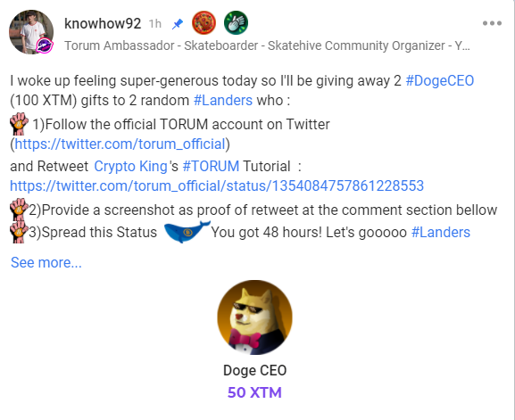Open the three-dot post options menu
This screenshot has height=420, width=515.
(x=492, y=23)
